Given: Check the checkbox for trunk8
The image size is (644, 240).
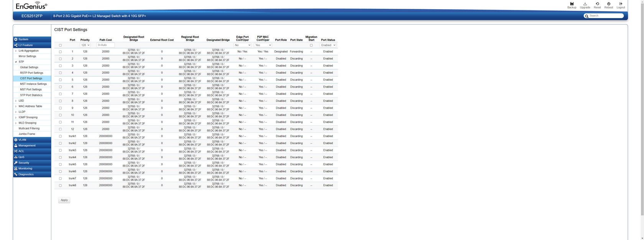Looking at the screenshot, I should coord(60,185).
